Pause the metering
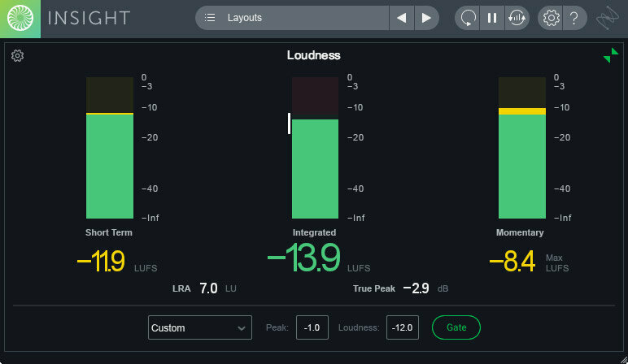 pyautogui.click(x=492, y=18)
